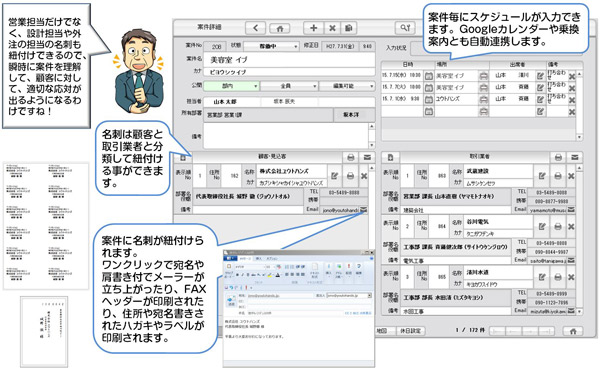This screenshot has height=372, width=600.
Task: Jump to the last record with navigation button
Action: pos(547,331)
